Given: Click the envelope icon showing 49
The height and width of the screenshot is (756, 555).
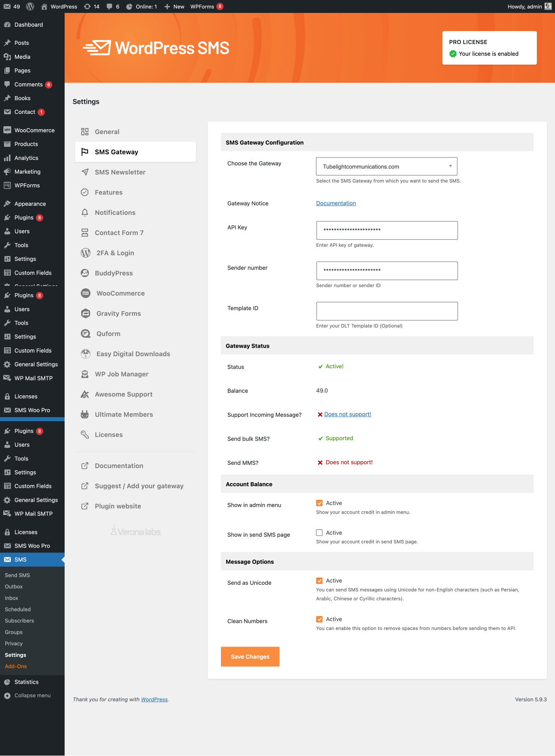Looking at the screenshot, I should tap(7, 6).
